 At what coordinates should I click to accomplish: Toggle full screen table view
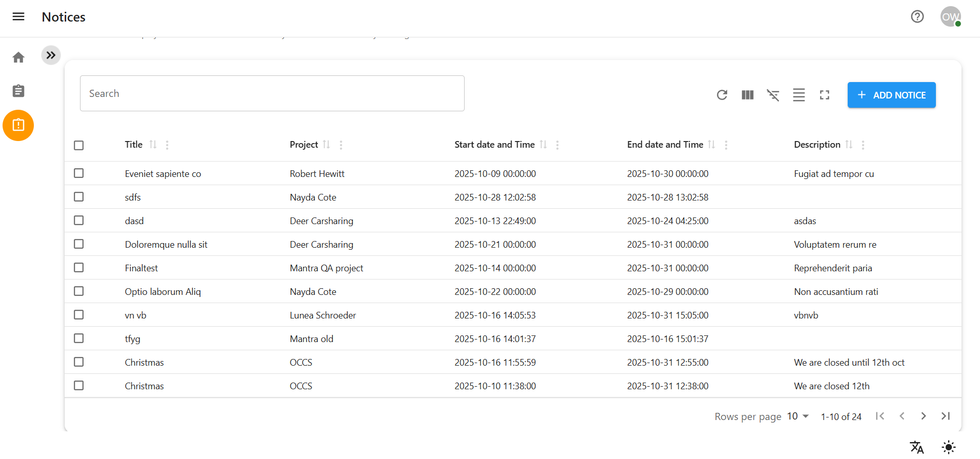click(824, 95)
